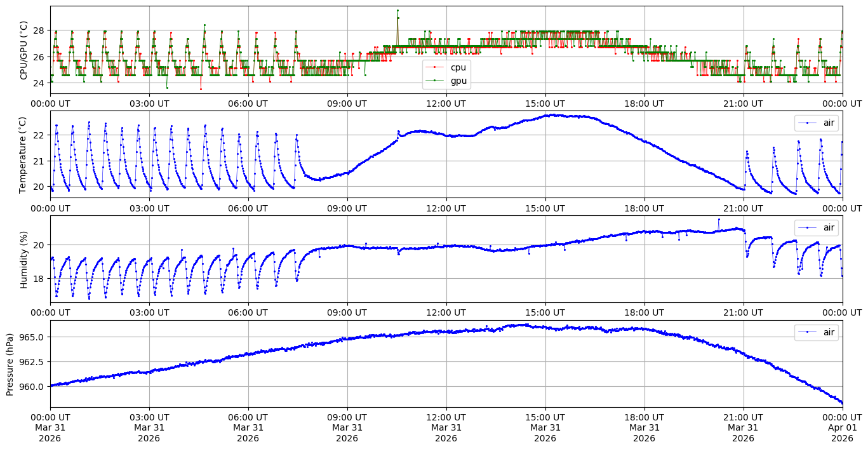Select 15:00 UT tick below Temperature plot

pos(545,208)
